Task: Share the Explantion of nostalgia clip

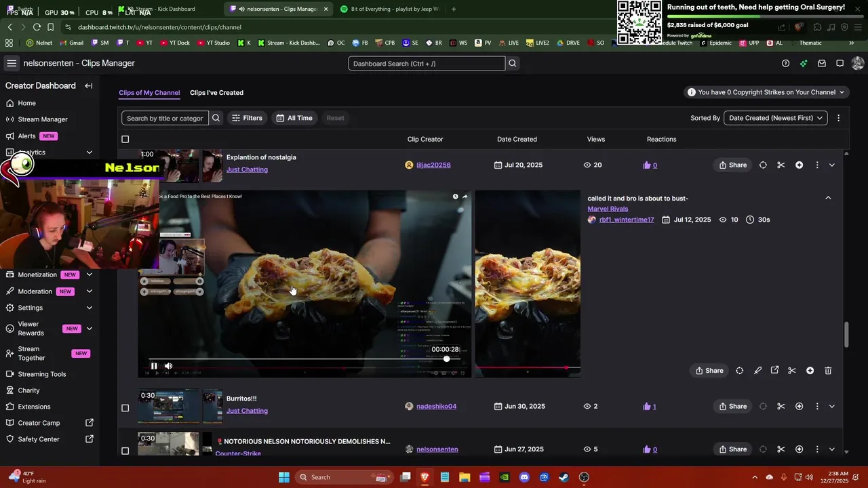Action: click(732, 165)
